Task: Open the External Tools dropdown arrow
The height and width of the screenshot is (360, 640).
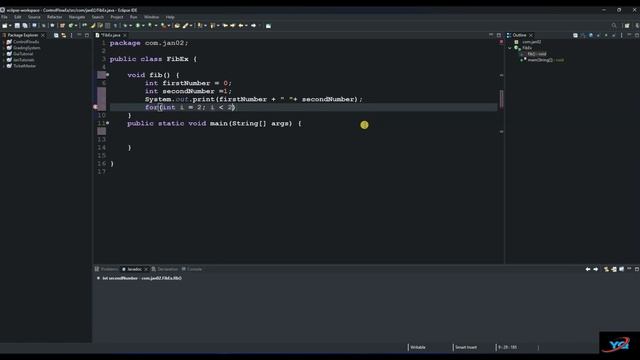Action: [169, 26]
